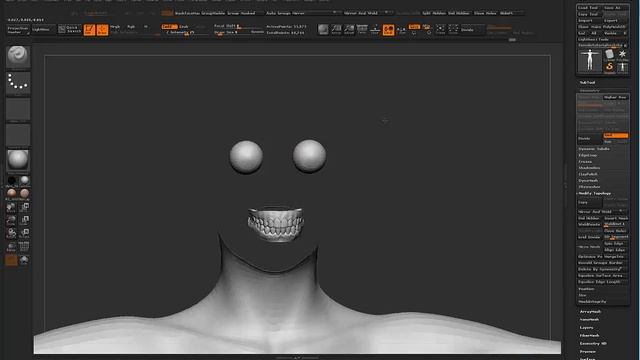Pick the black secondary color swatch
640x360 pixels.
(x=11, y=180)
